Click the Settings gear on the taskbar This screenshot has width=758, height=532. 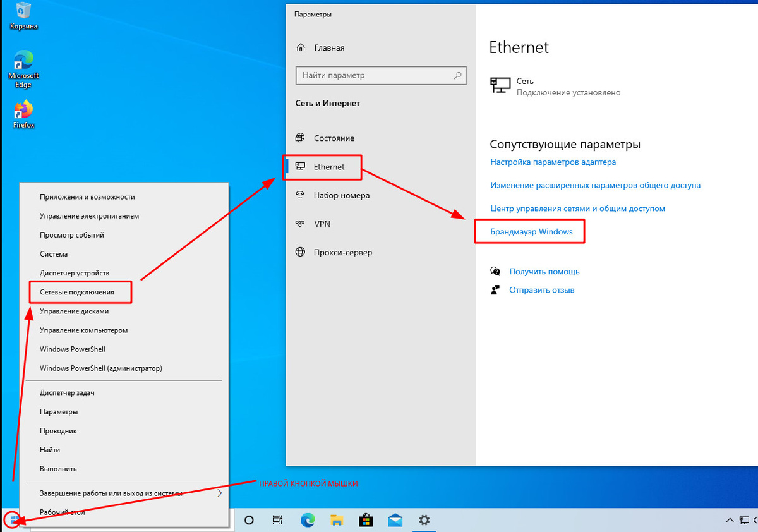click(424, 521)
